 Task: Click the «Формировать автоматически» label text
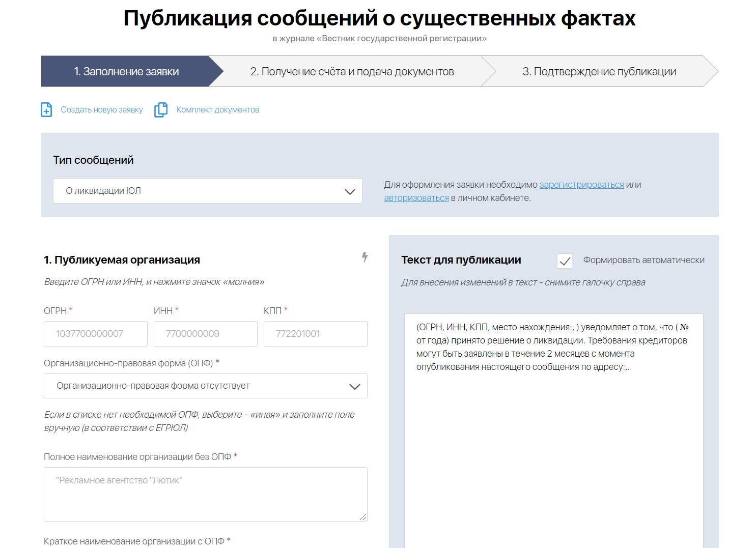tap(643, 260)
